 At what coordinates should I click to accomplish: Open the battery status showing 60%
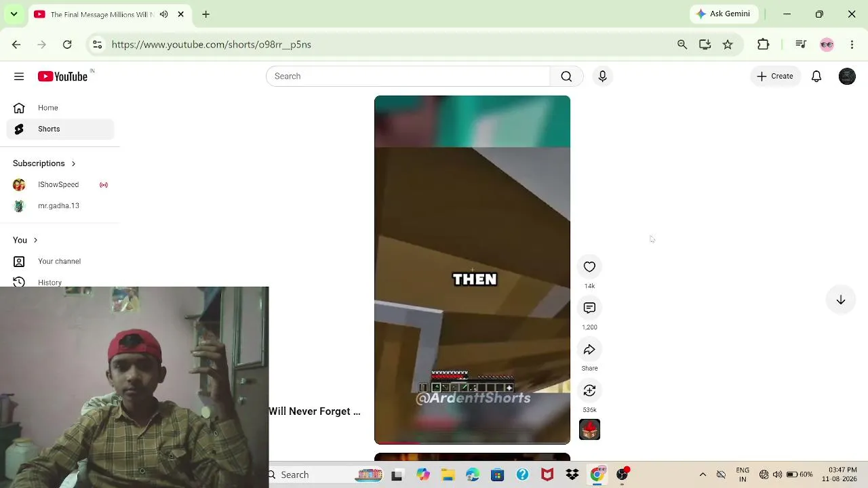(x=800, y=474)
